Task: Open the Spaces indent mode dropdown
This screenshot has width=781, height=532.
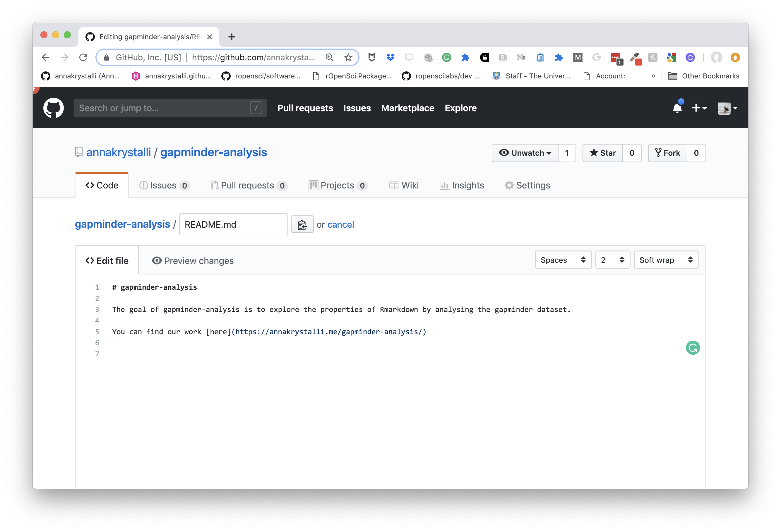Action: (x=563, y=260)
